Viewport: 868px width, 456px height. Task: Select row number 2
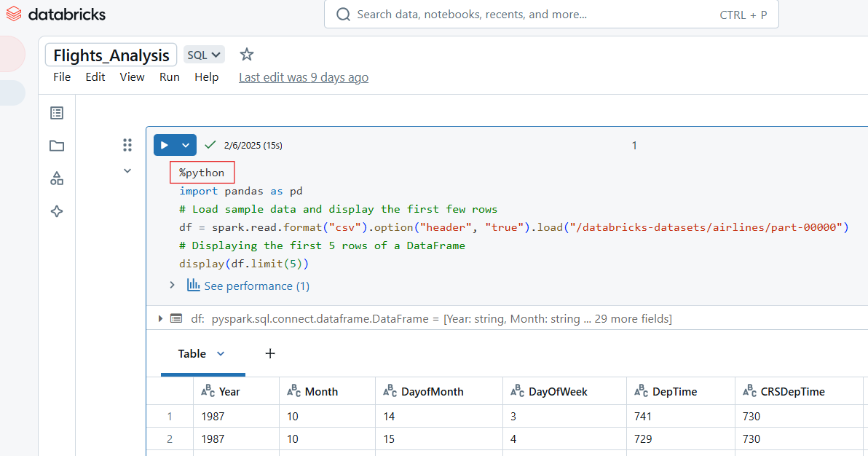[170, 439]
